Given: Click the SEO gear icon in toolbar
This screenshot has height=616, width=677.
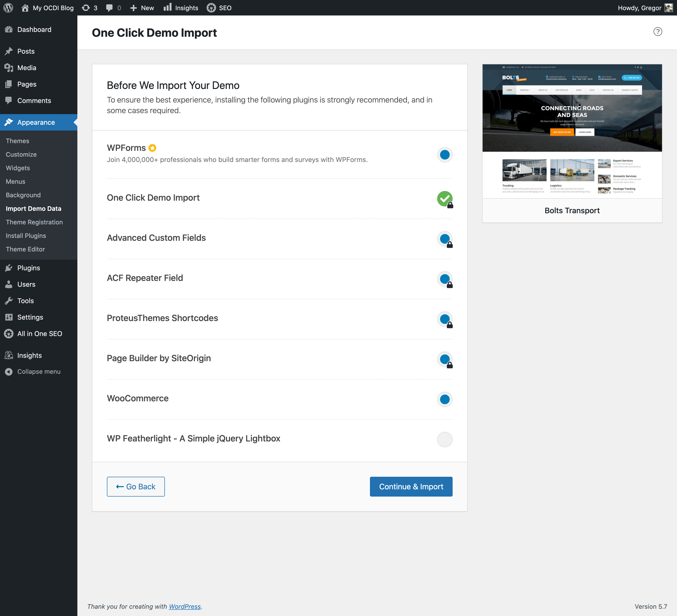Looking at the screenshot, I should click(211, 8).
